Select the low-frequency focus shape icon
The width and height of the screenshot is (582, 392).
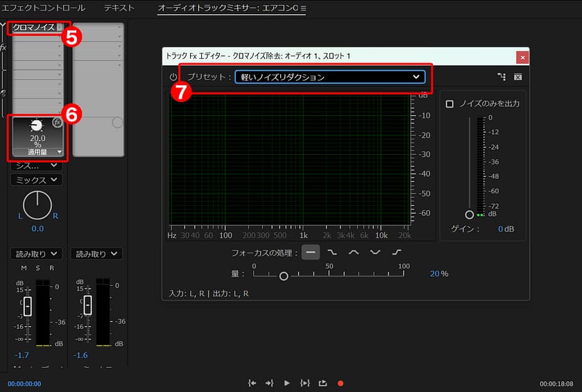(332, 253)
